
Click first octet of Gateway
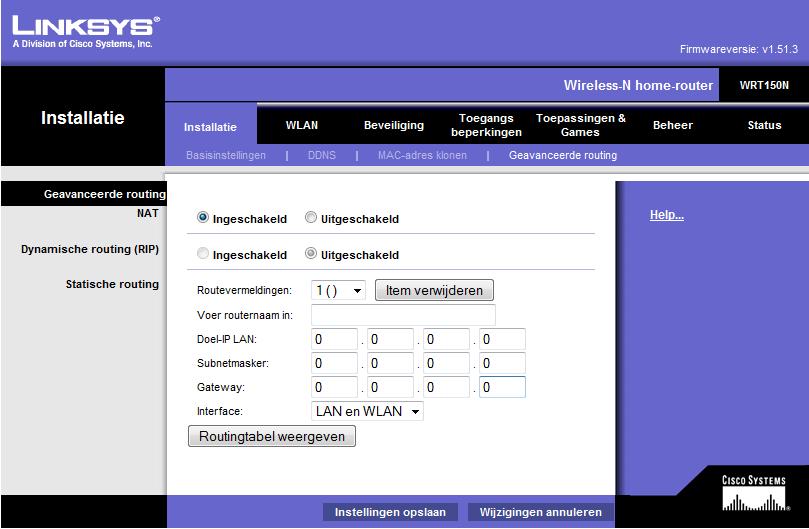tap(334, 387)
